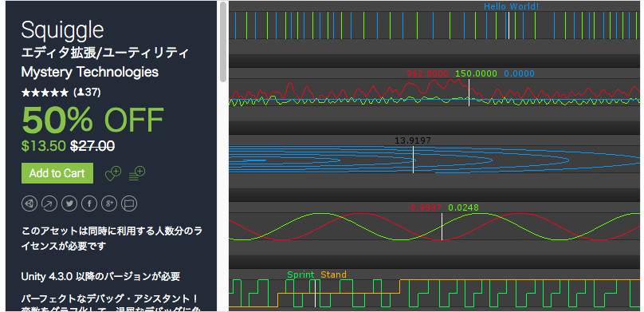Click white cursor marker in red noise graph
This screenshot has width=644, height=312.
tap(469, 93)
